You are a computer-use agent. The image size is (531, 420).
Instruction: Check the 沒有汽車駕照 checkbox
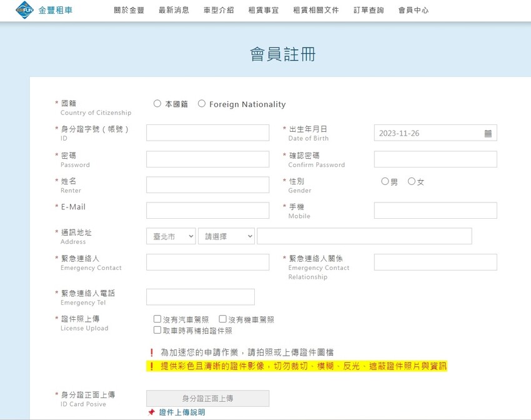tap(157, 319)
